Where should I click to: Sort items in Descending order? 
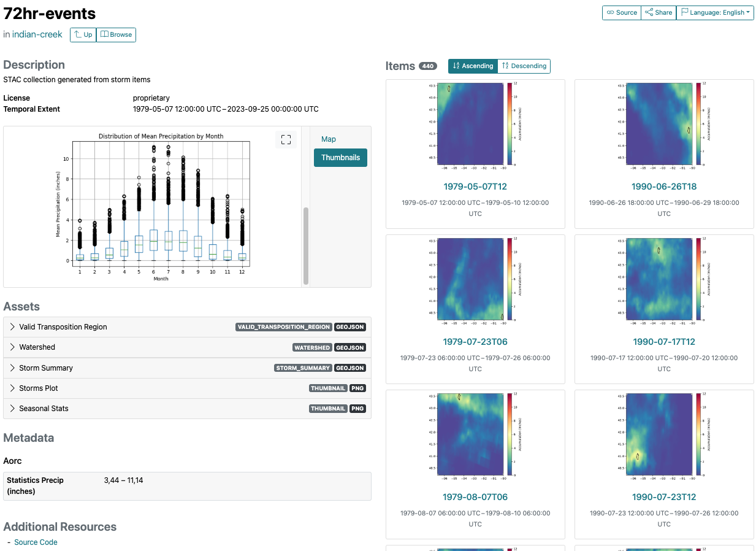(x=524, y=66)
